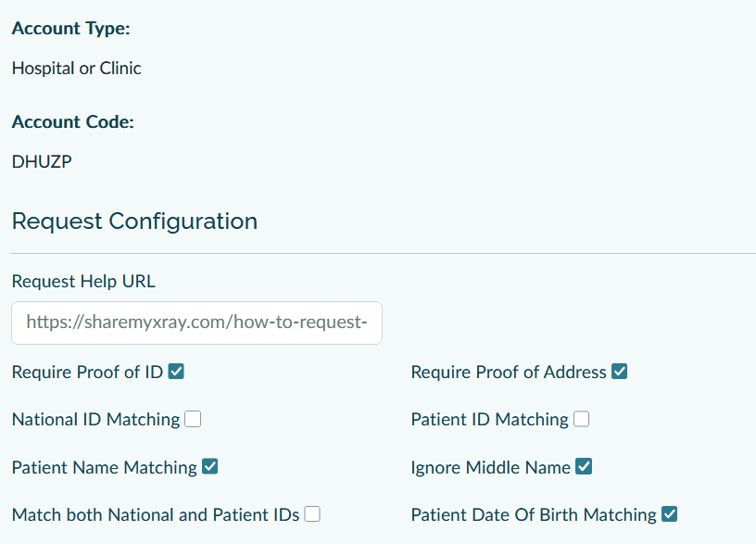
Task: Click the 'Ignore Middle Name' label text
Action: 490,468
